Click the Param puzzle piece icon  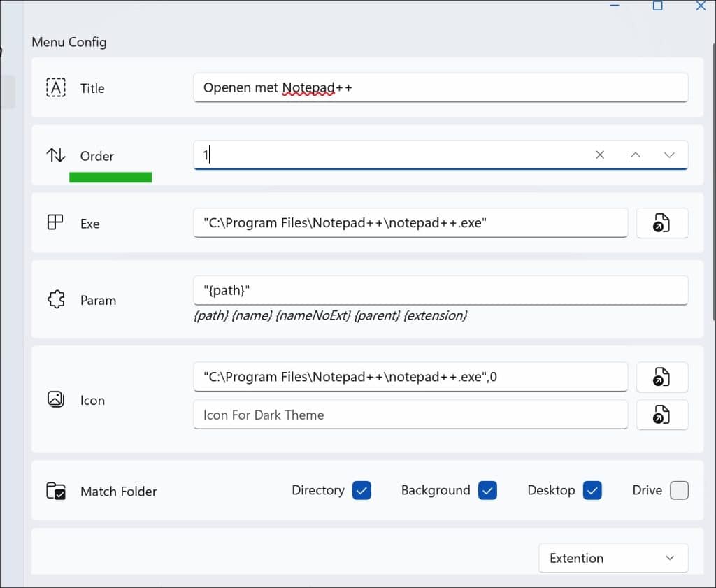56,300
